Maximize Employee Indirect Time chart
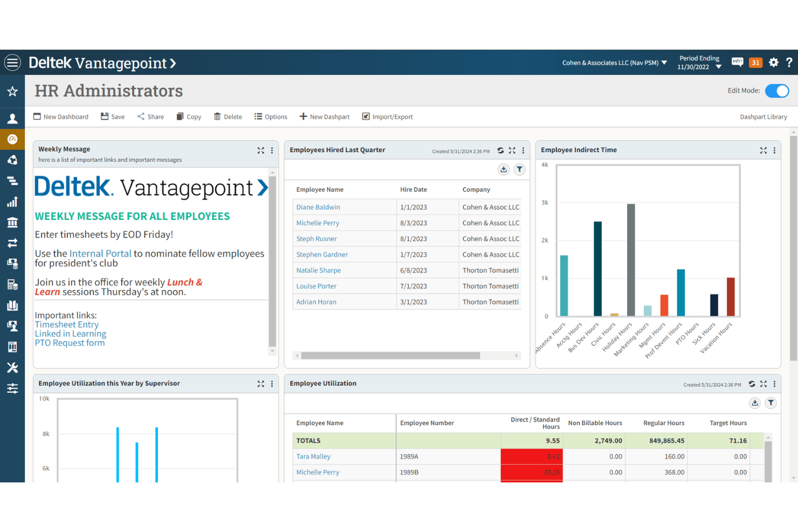 pyautogui.click(x=763, y=150)
